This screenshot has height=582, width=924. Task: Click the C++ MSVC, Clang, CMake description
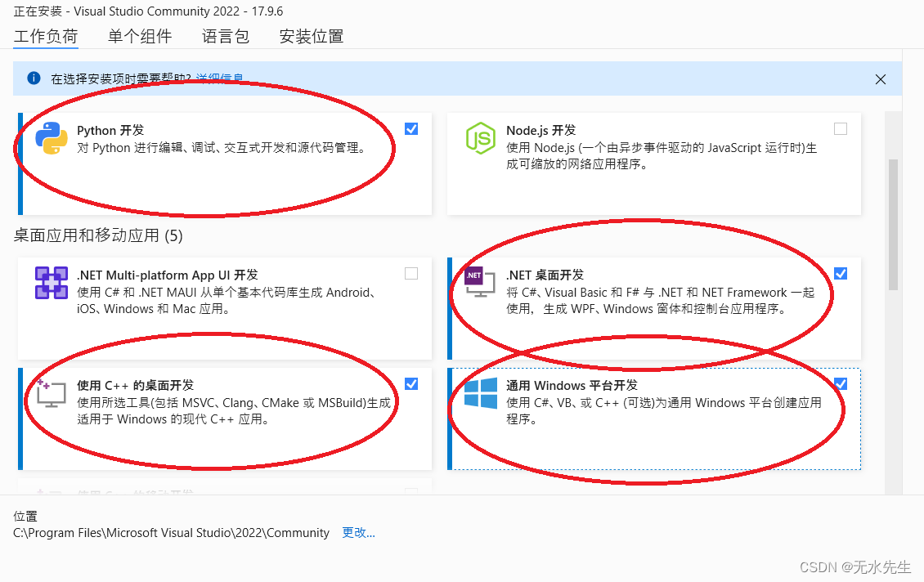pyautogui.click(x=234, y=411)
